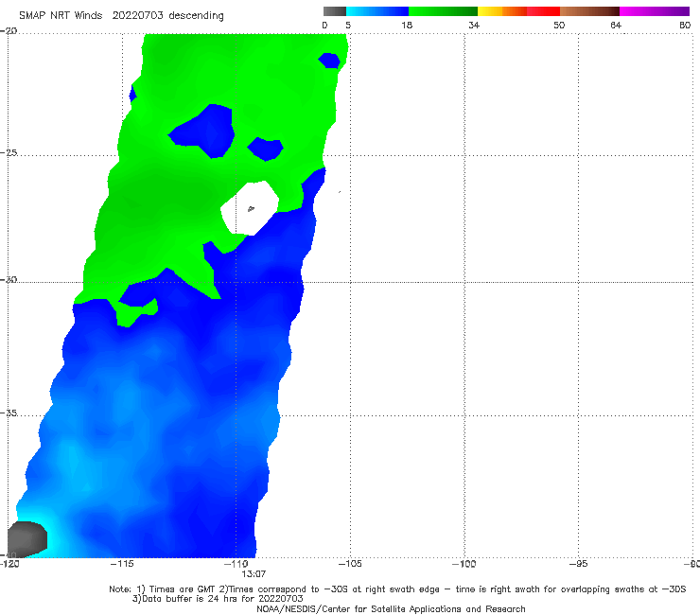Click the longitude label -105
The image size is (700, 615).
click(x=350, y=564)
